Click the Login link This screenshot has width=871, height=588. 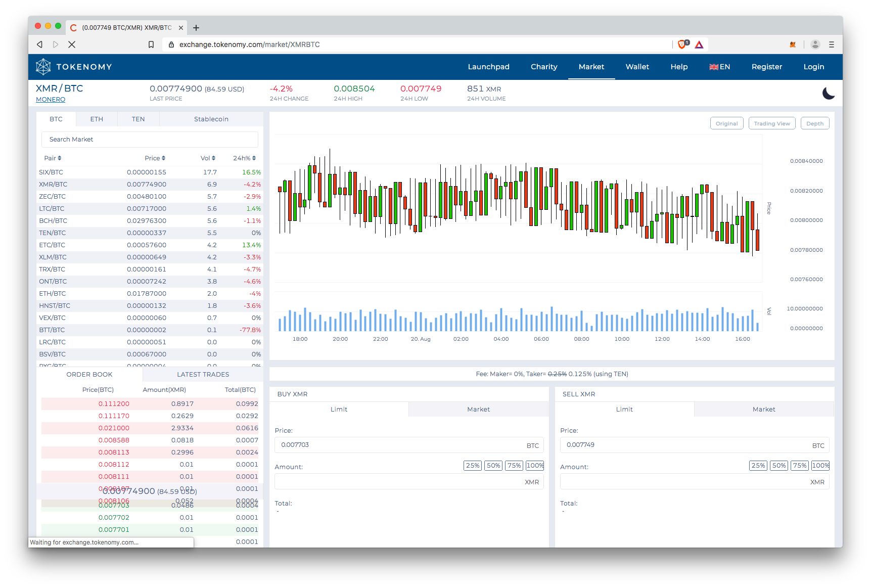(x=813, y=67)
